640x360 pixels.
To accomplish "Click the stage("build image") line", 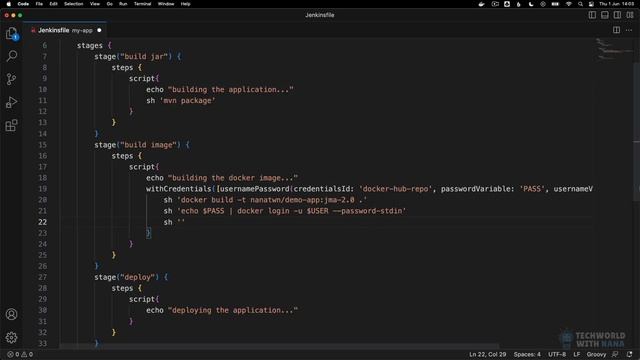I will click(142, 145).
